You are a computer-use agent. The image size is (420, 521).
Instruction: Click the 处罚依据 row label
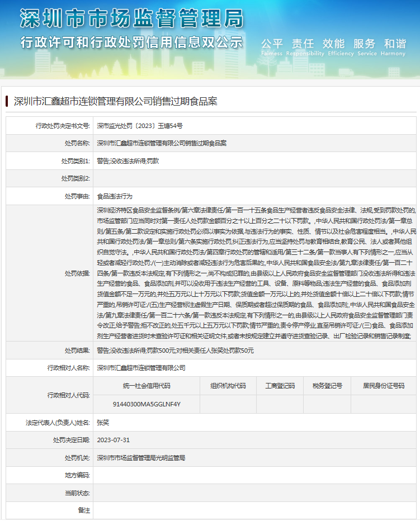(77, 273)
